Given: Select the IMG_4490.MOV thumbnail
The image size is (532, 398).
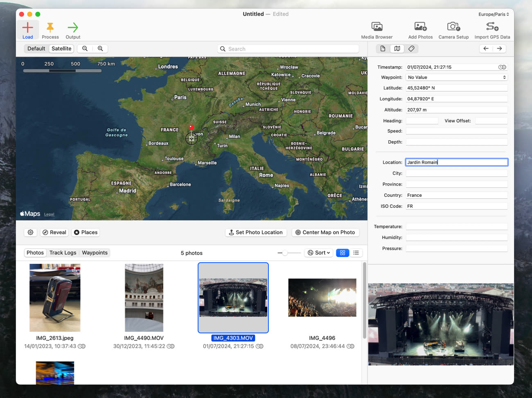Looking at the screenshot, I should [x=144, y=298].
